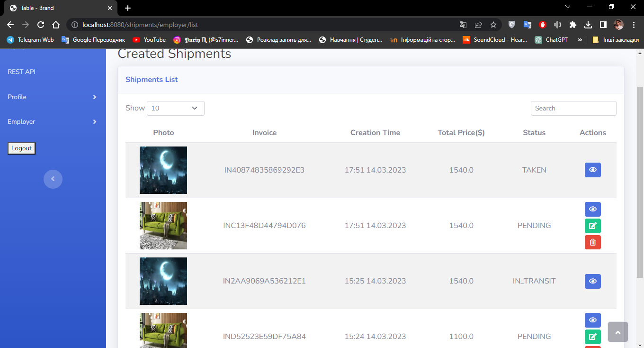Edit shipment INC13F48D44794D076 with green pencil button
The height and width of the screenshot is (348, 644).
click(x=592, y=226)
